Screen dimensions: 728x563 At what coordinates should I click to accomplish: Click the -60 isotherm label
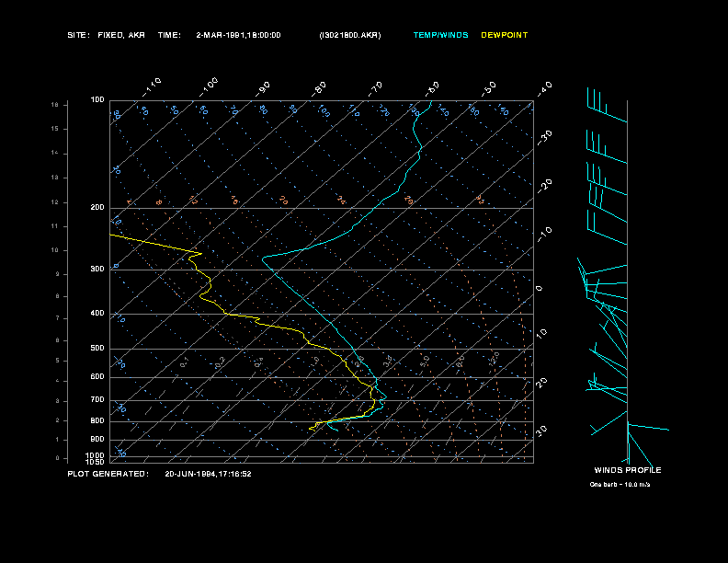coord(432,89)
